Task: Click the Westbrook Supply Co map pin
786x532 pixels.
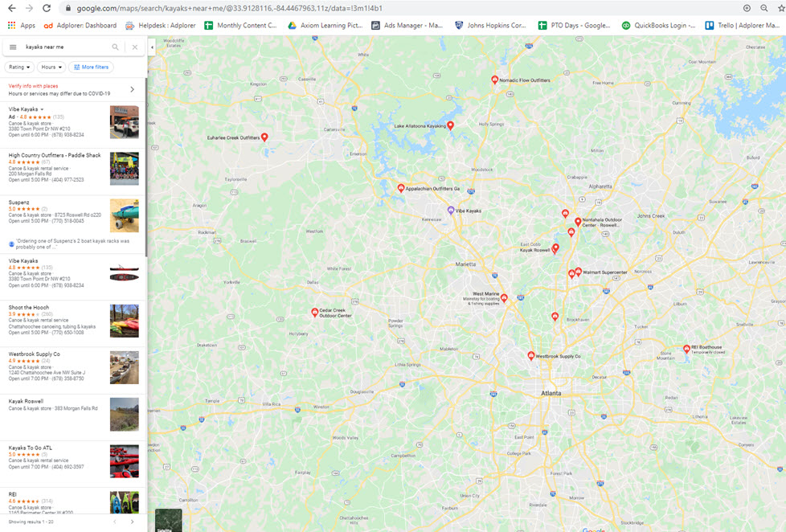Action: click(x=531, y=355)
